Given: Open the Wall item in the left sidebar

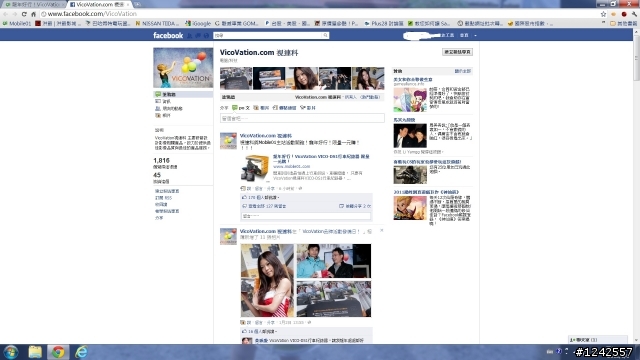Looking at the screenshot, I should click(183, 94).
